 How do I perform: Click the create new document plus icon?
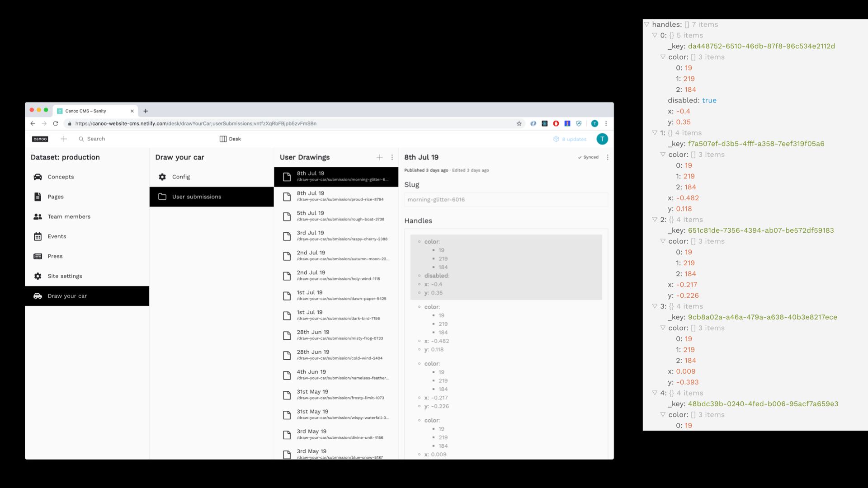coord(64,139)
